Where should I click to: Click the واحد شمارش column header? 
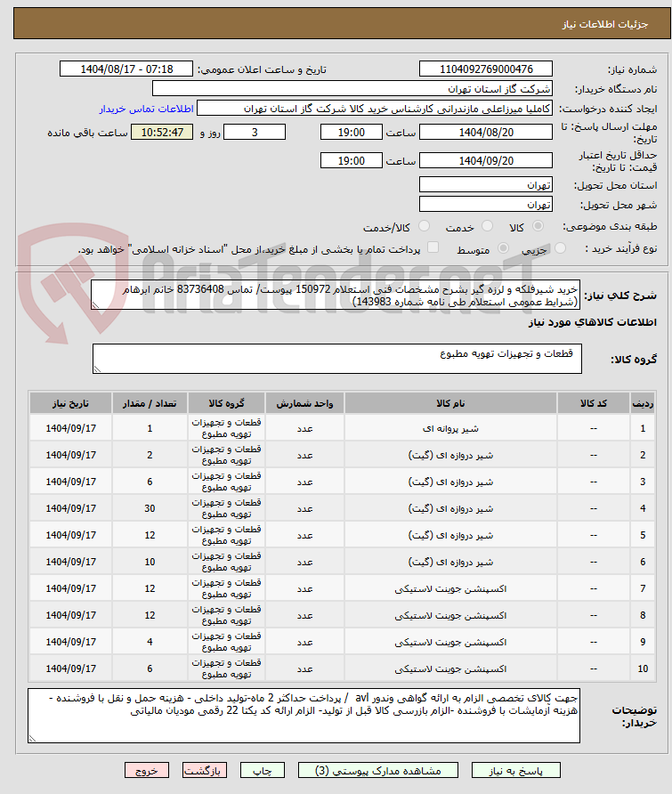coord(305,403)
